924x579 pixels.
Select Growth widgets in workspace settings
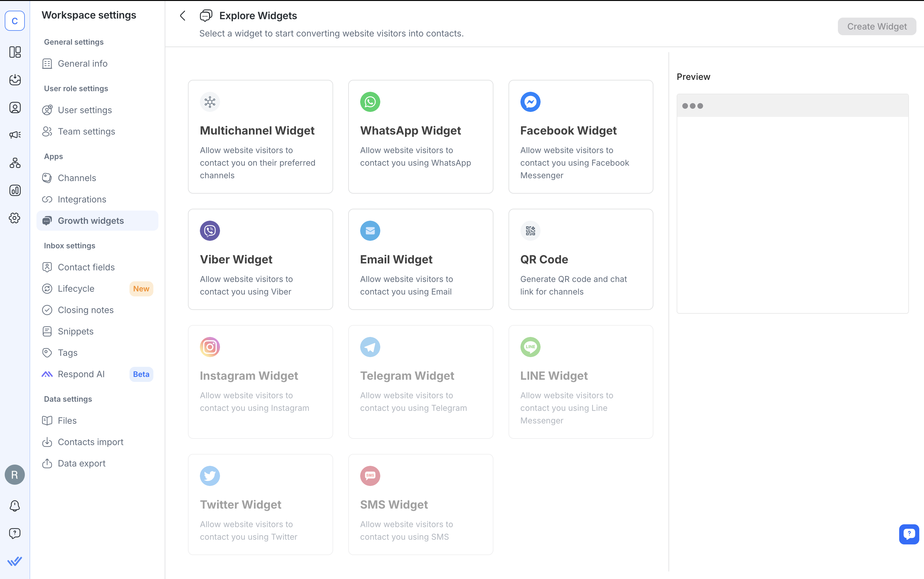pyautogui.click(x=91, y=221)
